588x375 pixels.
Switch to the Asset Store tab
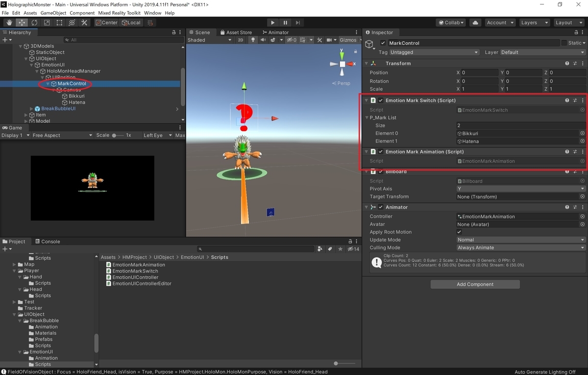[236, 32]
